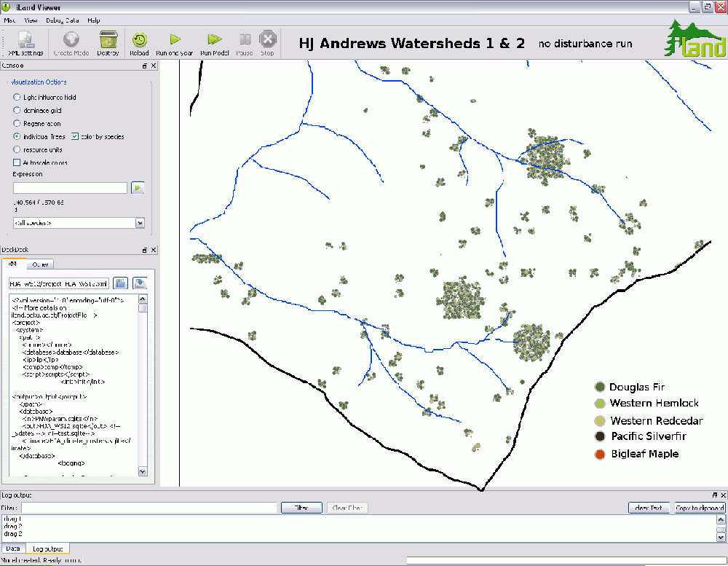Click the Destroy model trash icon
The height and width of the screenshot is (566, 728).
(108, 43)
